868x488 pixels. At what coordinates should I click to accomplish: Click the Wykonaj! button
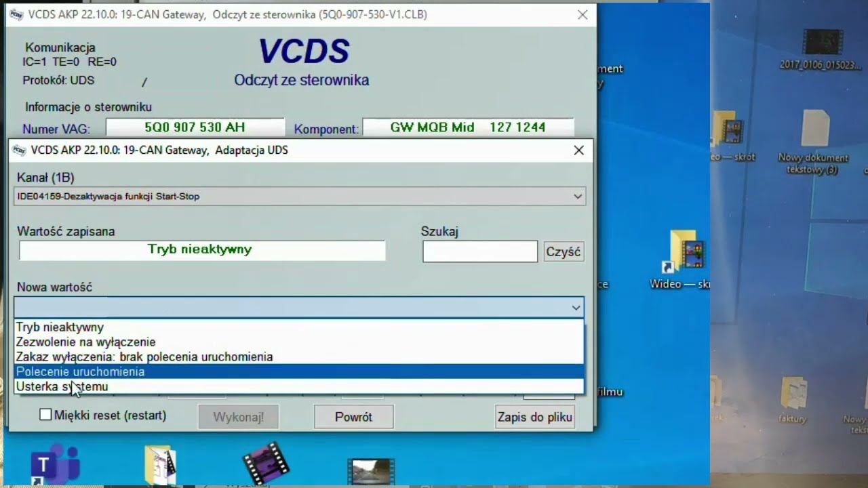238,417
